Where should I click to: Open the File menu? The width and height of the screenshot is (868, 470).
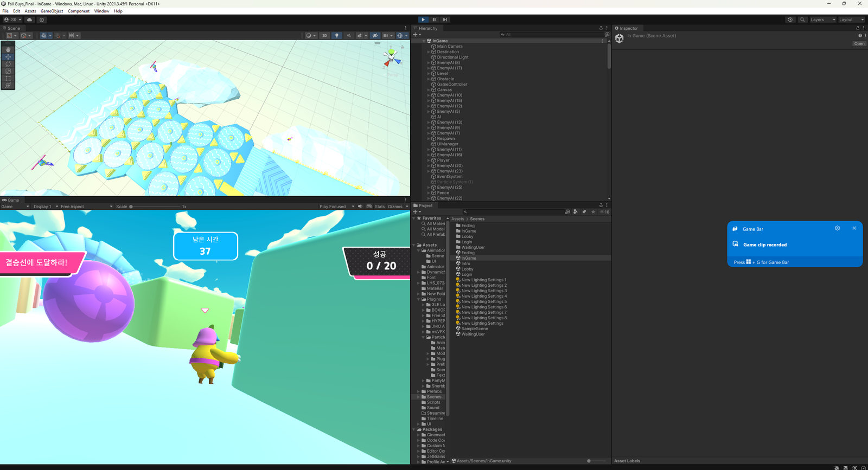[5, 11]
